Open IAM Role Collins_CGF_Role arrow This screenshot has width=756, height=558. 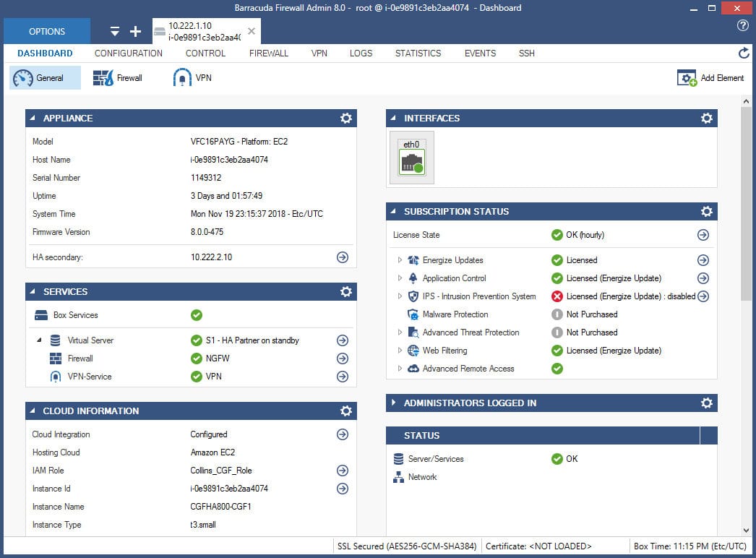click(343, 471)
